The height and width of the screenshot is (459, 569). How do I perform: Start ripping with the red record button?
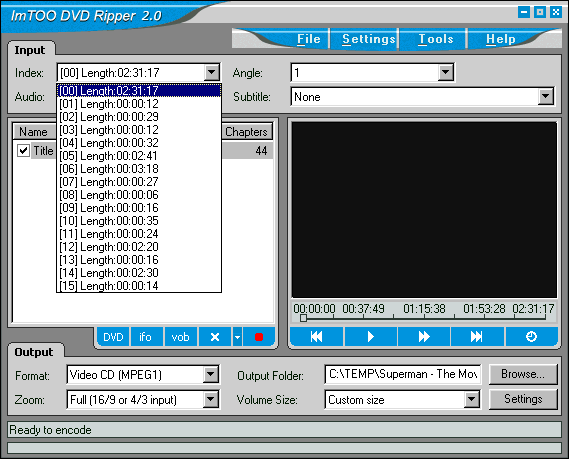tap(259, 337)
